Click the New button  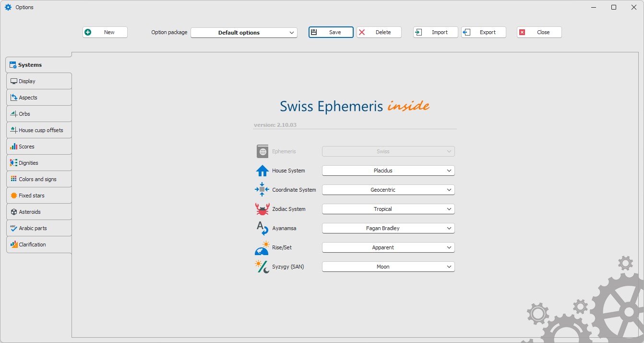pos(105,32)
